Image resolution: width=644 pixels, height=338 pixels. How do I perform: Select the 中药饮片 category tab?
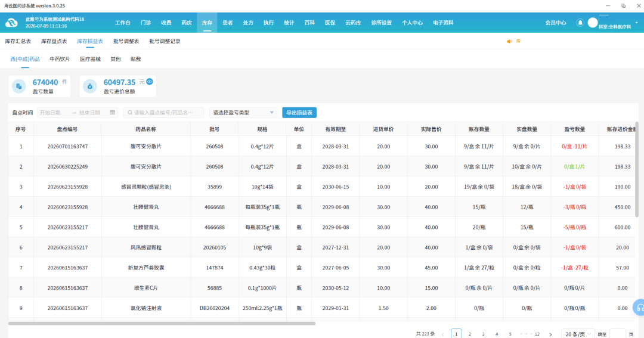pos(60,59)
